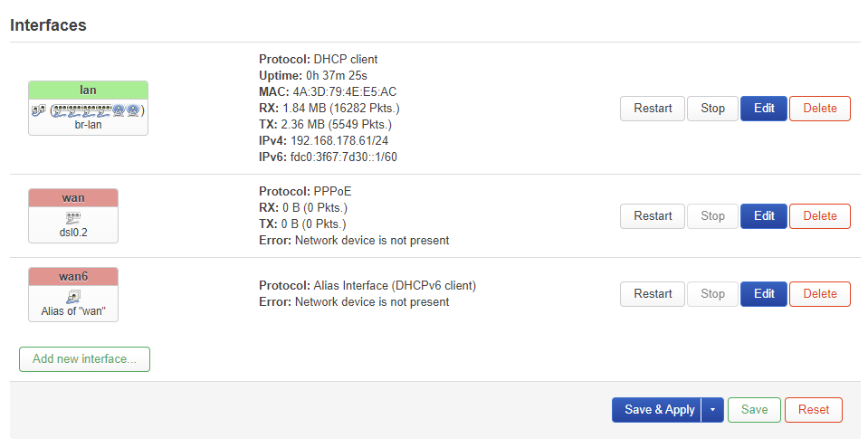Stop the lan interface
The image size is (868, 448).
712,109
